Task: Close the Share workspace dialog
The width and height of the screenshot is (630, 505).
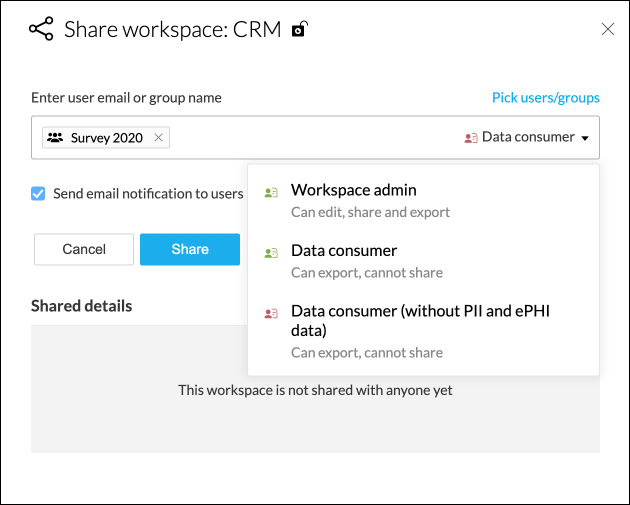Action: [x=607, y=29]
